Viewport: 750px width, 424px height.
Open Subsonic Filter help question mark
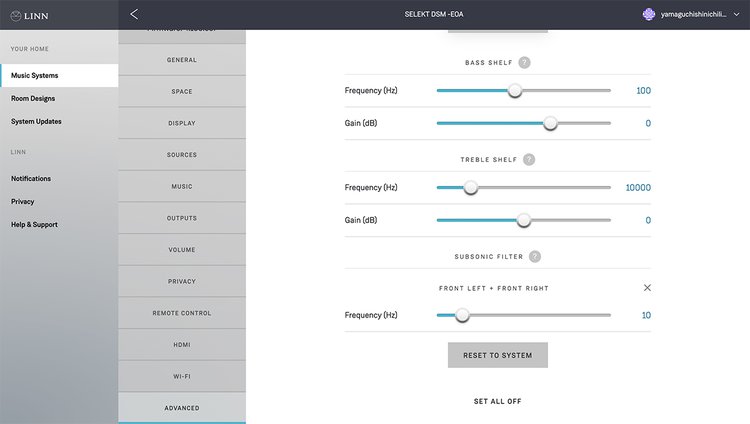(535, 256)
